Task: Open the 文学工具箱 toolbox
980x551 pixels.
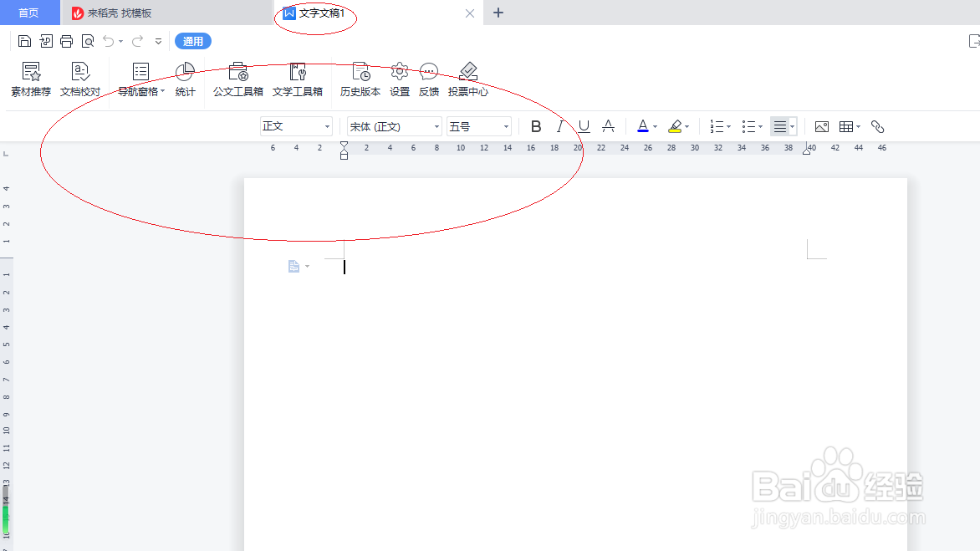Action: click(298, 79)
